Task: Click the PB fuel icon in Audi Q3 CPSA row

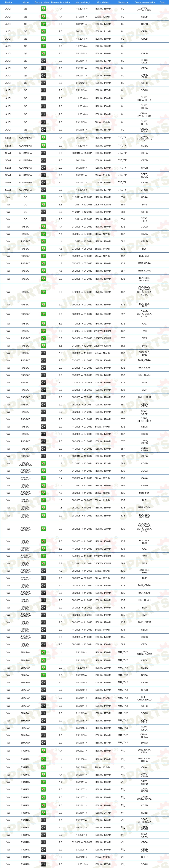Action: (x=43, y=31)
